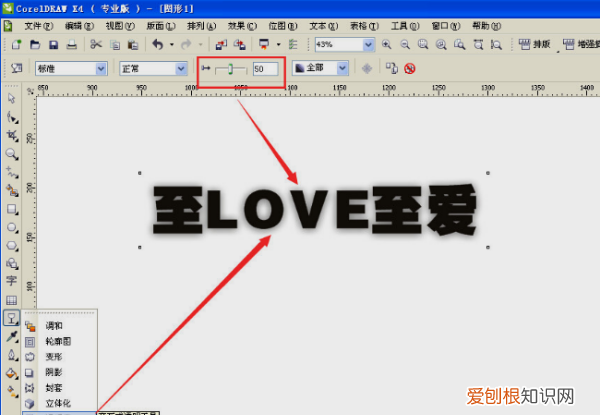Viewport: 600px width, 415px height.
Task: Select the Zoom tool in toolbox
Action: coord(12,154)
